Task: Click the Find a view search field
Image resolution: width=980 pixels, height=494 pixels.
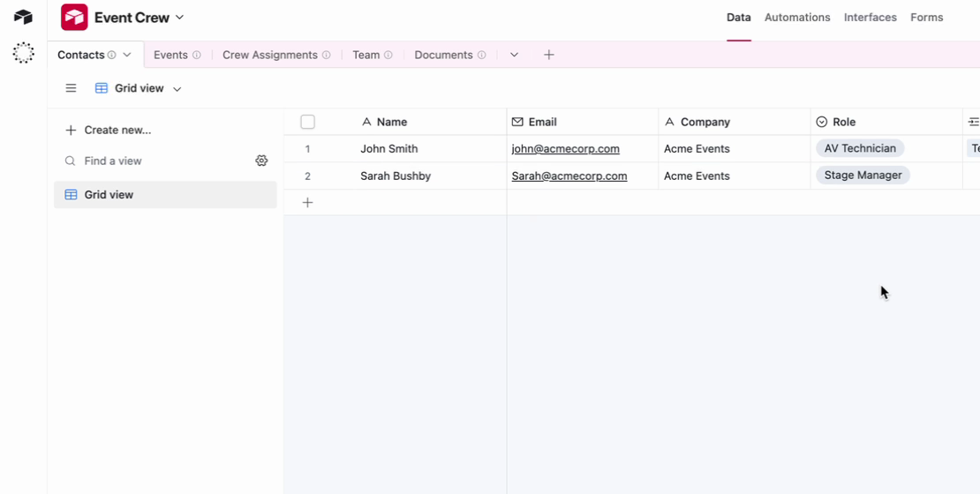Action: 156,161
